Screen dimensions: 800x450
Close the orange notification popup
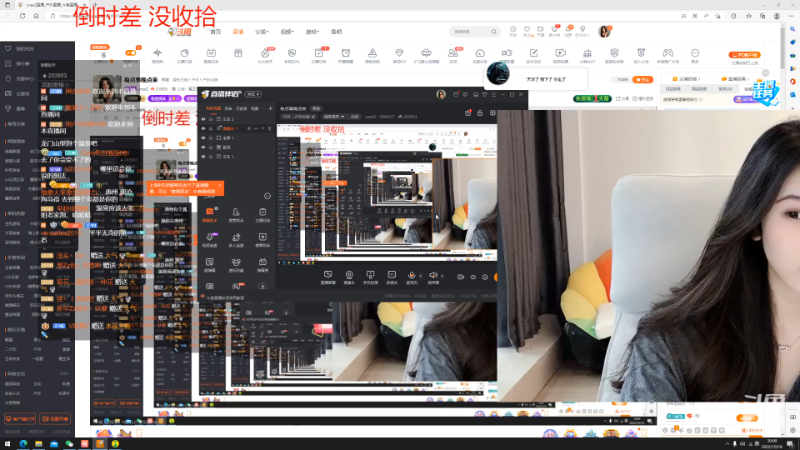coord(219,185)
